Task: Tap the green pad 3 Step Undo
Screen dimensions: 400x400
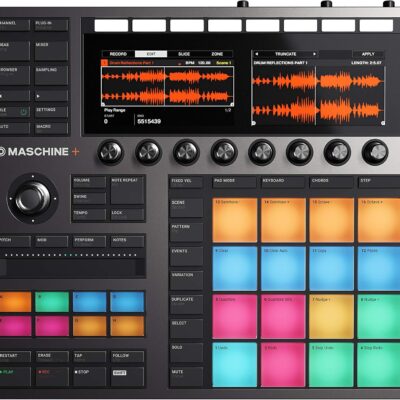Action: tap(332, 365)
